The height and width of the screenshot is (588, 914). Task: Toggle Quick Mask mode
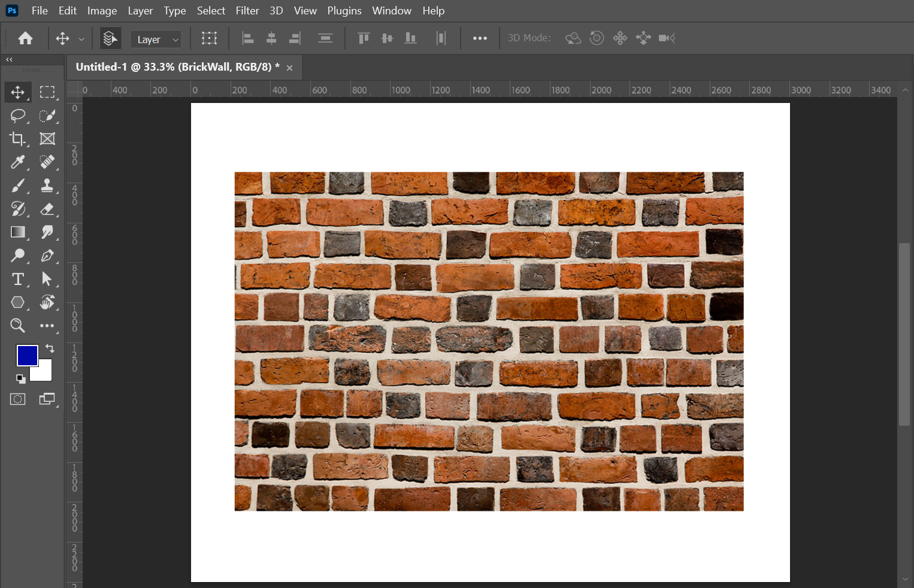[17, 399]
